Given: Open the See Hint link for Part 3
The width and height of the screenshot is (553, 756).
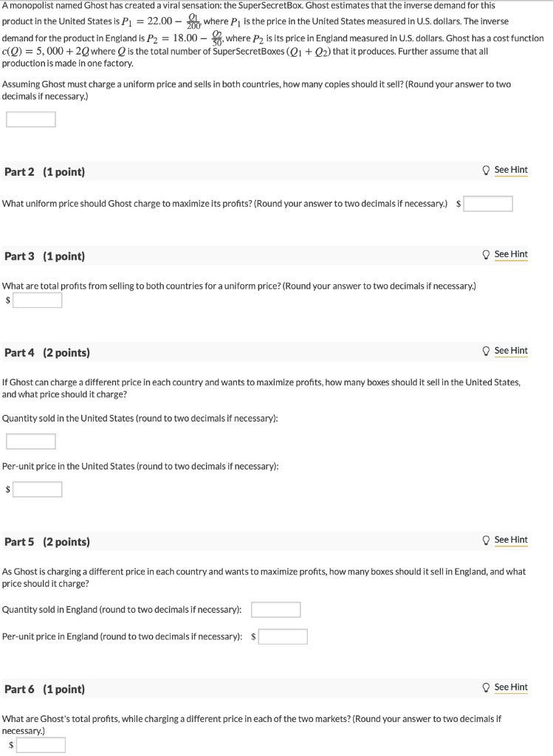Looking at the screenshot, I should 511,254.
